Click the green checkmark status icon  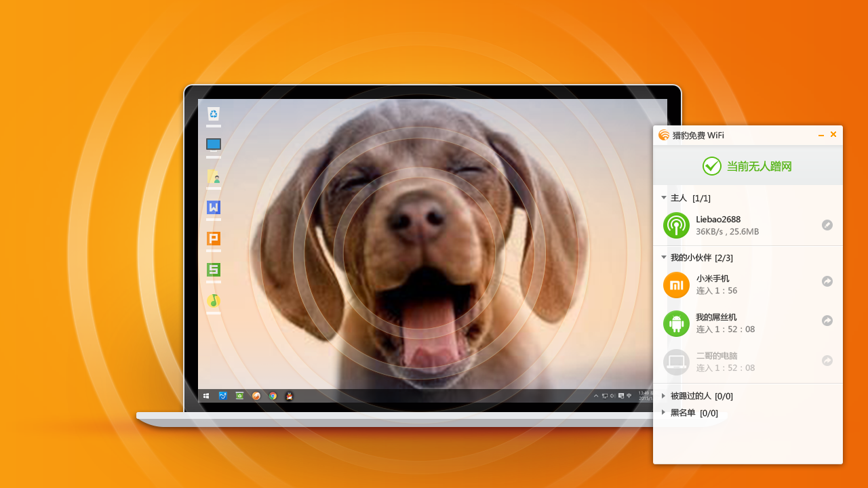click(711, 166)
